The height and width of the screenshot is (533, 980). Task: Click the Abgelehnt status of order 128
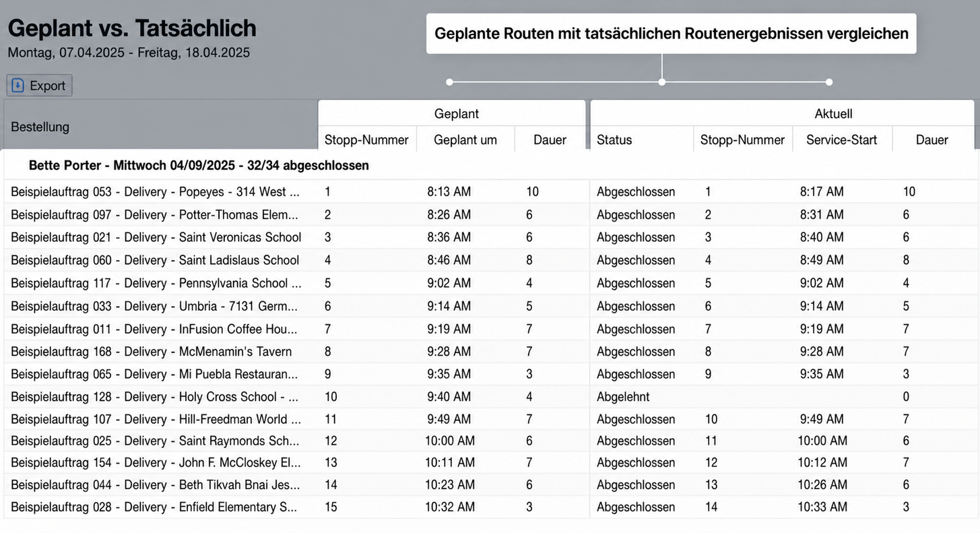(x=623, y=397)
